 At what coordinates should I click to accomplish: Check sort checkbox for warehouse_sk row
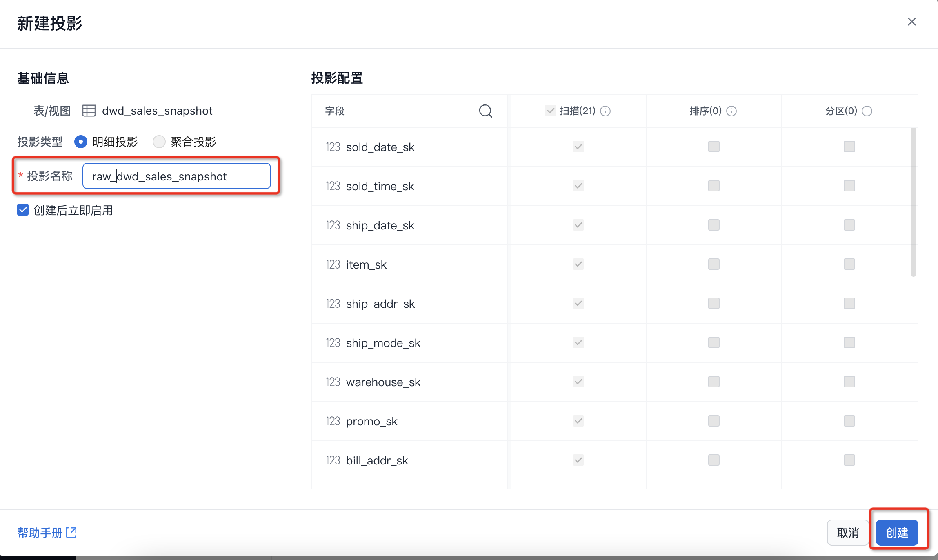point(714,382)
